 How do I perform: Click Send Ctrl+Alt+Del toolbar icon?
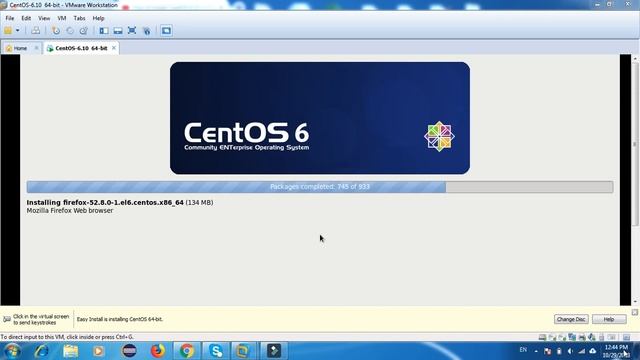coord(36,31)
